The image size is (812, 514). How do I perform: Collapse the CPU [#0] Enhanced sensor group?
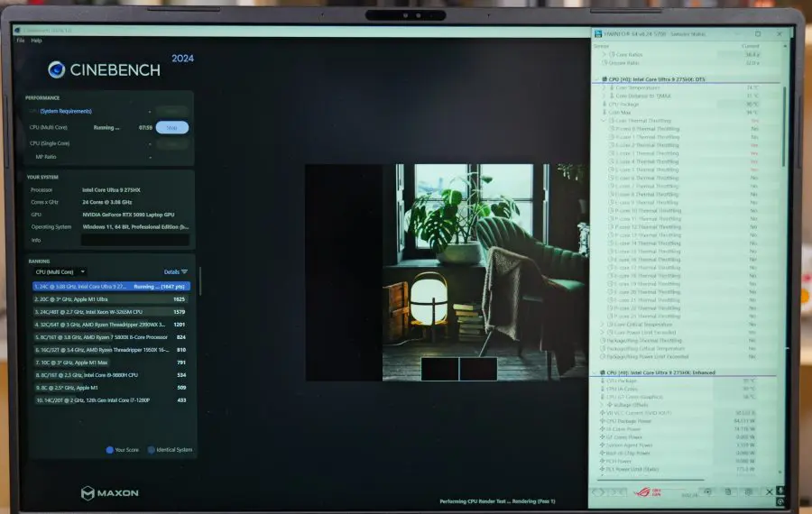pos(595,372)
